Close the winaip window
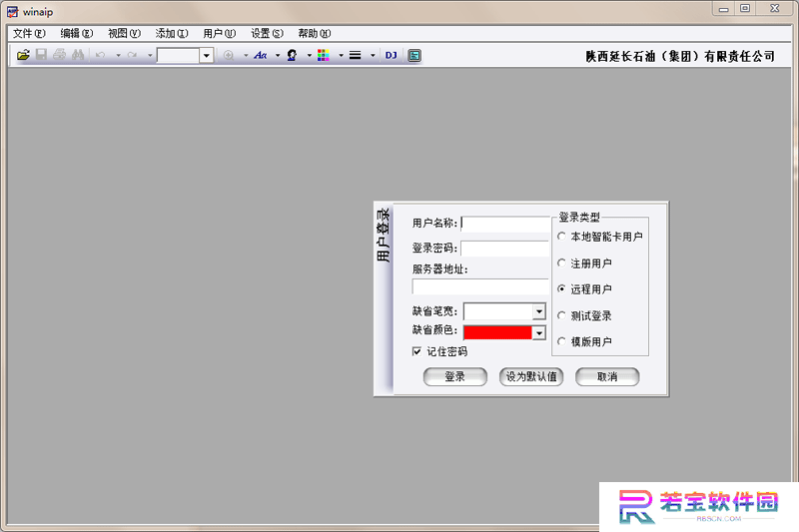 tap(775, 9)
